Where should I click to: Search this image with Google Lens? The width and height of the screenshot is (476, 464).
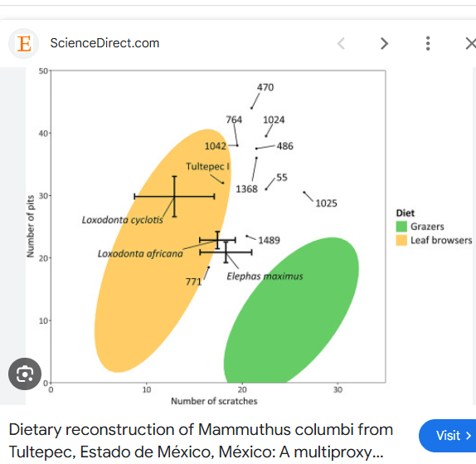point(25,374)
